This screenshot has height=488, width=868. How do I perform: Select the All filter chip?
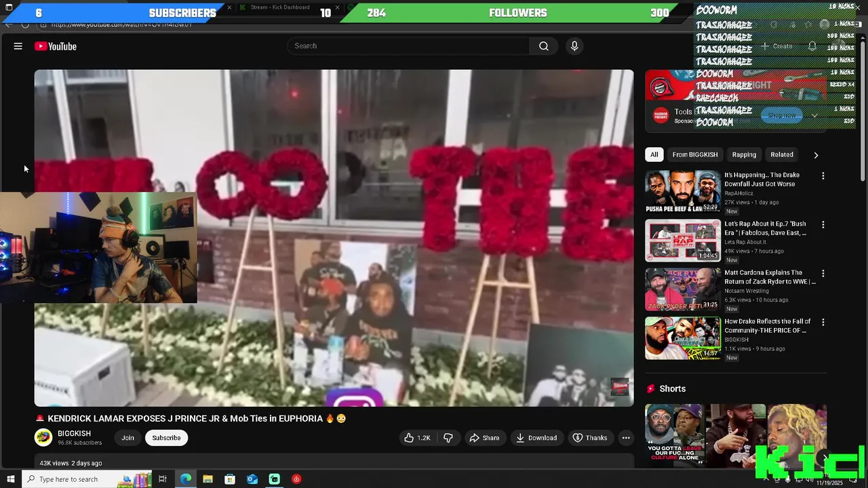pyautogui.click(x=654, y=155)
